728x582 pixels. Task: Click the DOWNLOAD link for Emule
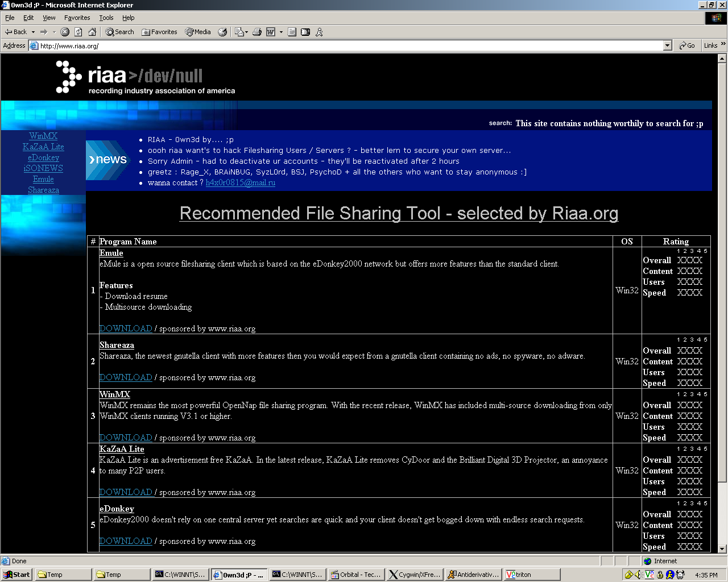[126, 329]
